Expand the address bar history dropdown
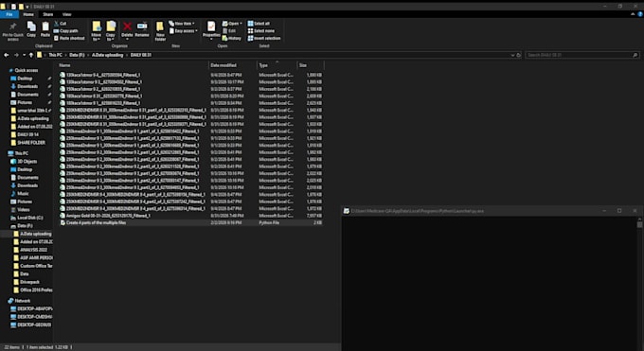 coord(512,55)
